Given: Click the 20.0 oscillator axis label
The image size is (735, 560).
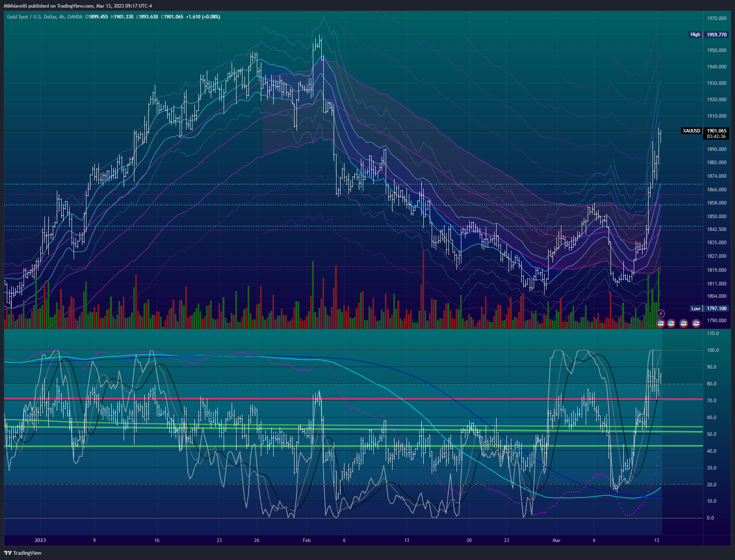Looking at the screenshot, I should (711, 485).
